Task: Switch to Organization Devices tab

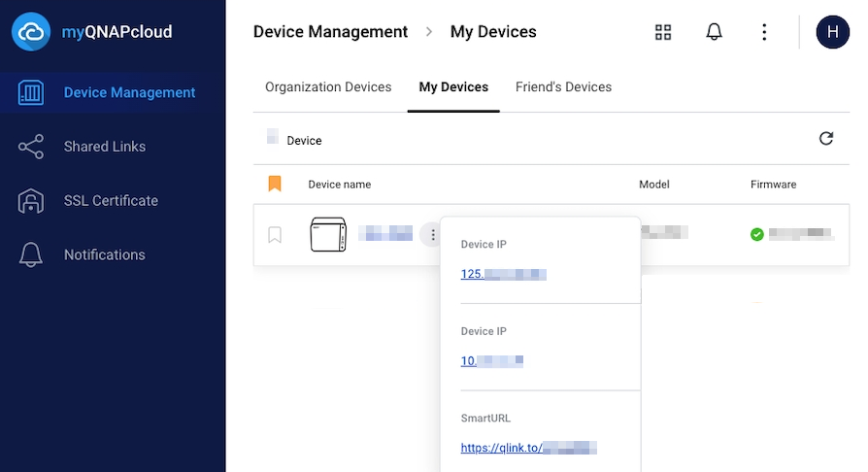Action: click(x=328, y=87)
